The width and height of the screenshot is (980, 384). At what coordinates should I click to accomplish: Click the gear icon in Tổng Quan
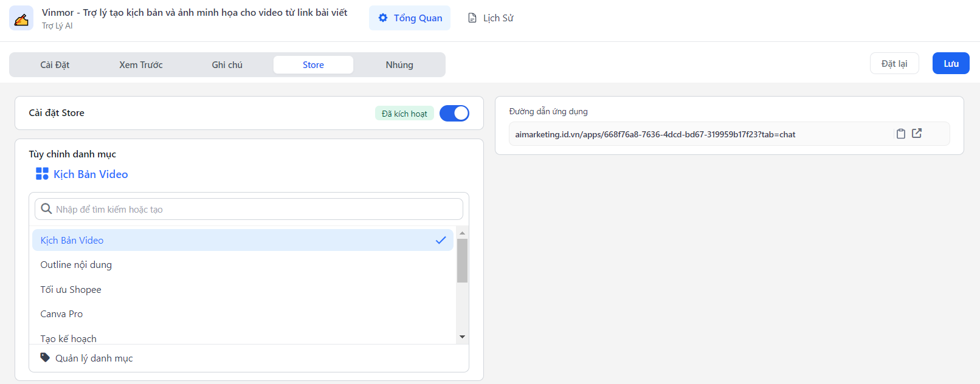pyautogui.click(x=383, y=18)
